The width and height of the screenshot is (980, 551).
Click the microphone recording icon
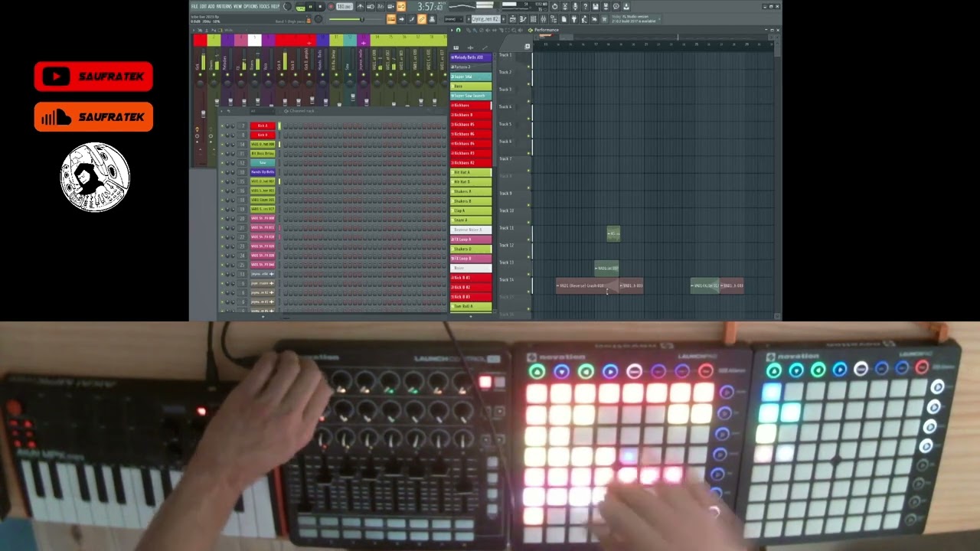coord(575,7)
